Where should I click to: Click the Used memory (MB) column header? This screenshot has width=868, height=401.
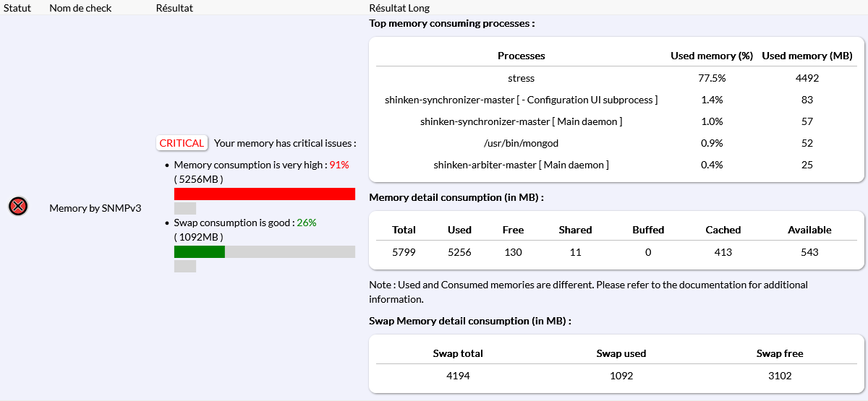pyautogui.click(x=807, y=56)
